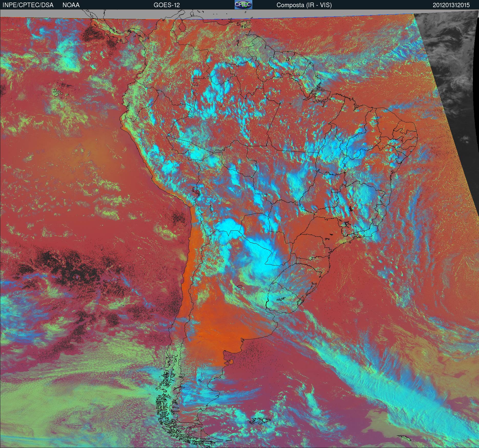The height and width of the screenshot is (448, 479).
Task: Click the Composta (IR - VIS) title
Action: 304,5
